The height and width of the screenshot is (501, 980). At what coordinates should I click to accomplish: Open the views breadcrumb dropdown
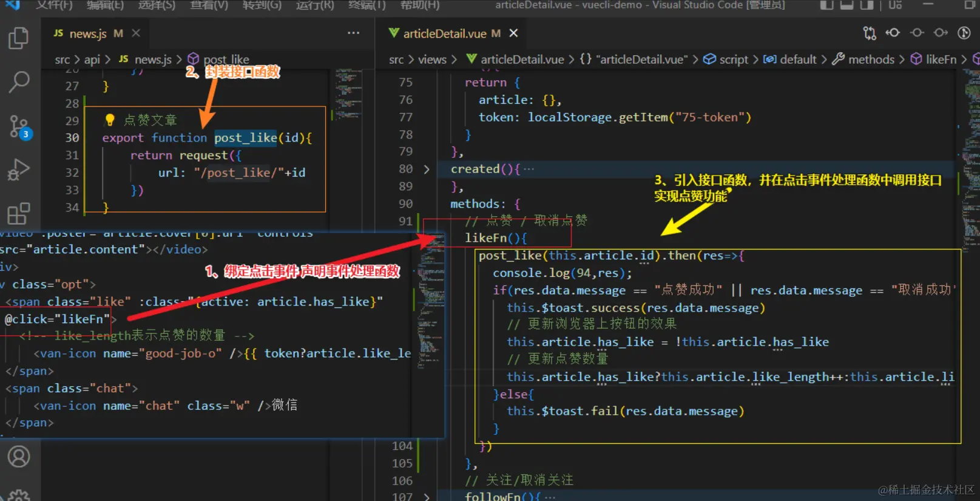[432, 60]
